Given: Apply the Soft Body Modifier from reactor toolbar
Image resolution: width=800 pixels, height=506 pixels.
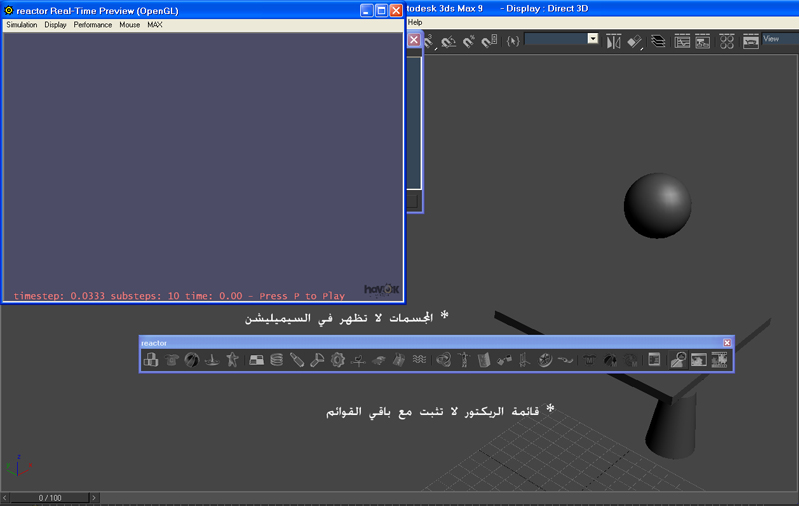Looking at the screenshot, I should pyautogui.click(x=610, y=360).
